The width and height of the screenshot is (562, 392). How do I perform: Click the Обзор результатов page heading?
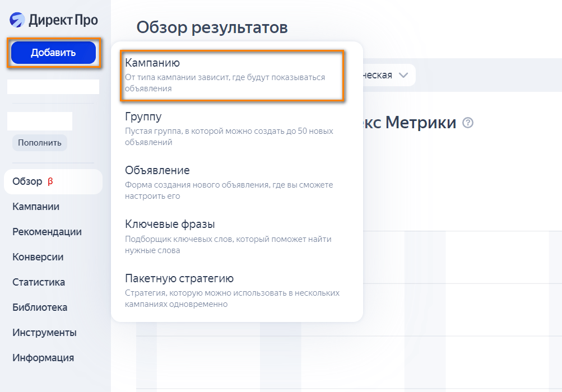(212, 27)
